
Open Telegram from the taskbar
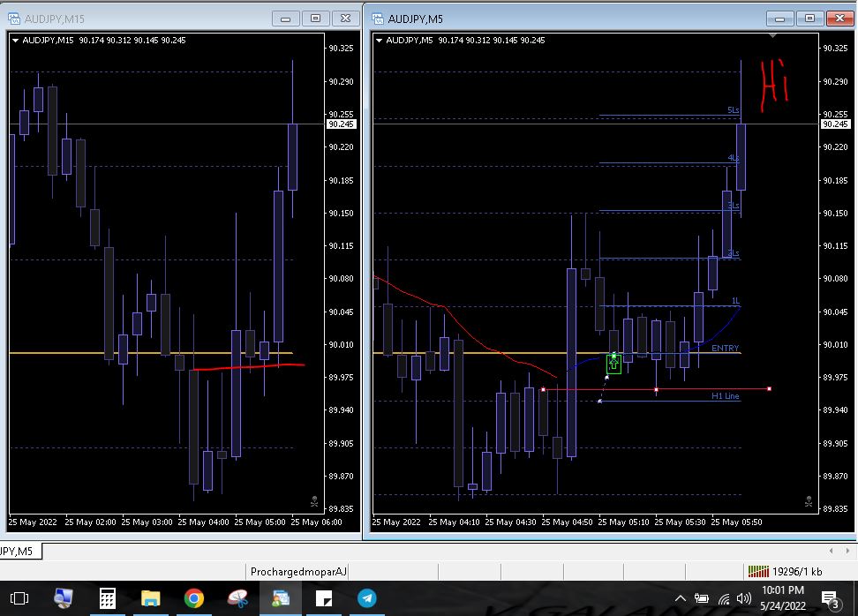pos(367,598)
